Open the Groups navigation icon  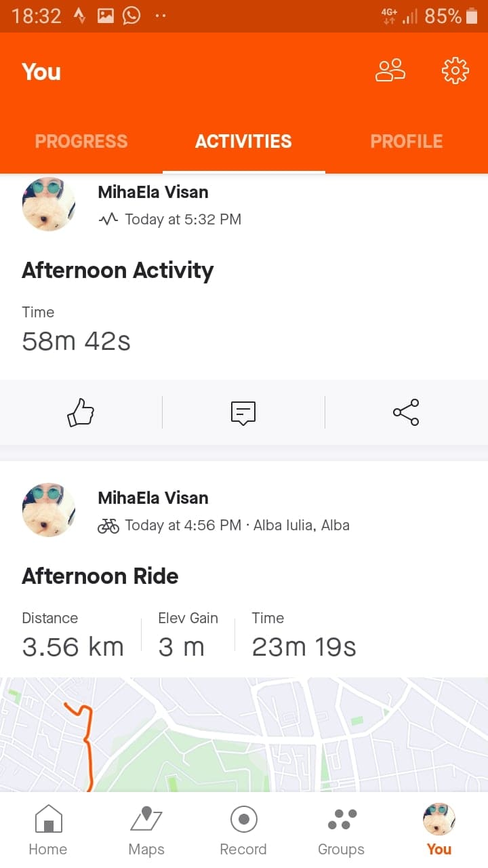tap(341, 829)
